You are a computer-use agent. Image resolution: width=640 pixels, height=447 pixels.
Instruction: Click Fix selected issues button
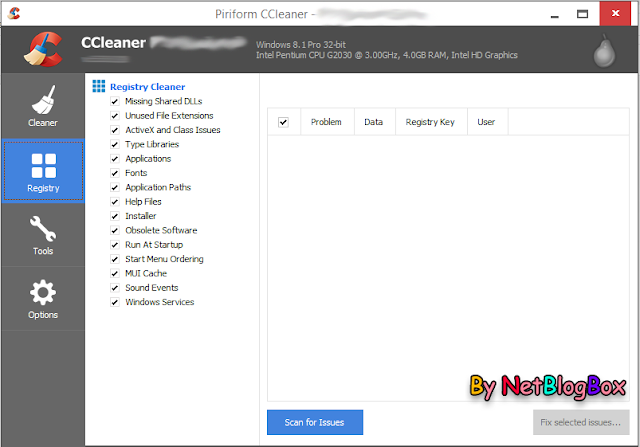(580, 422)
